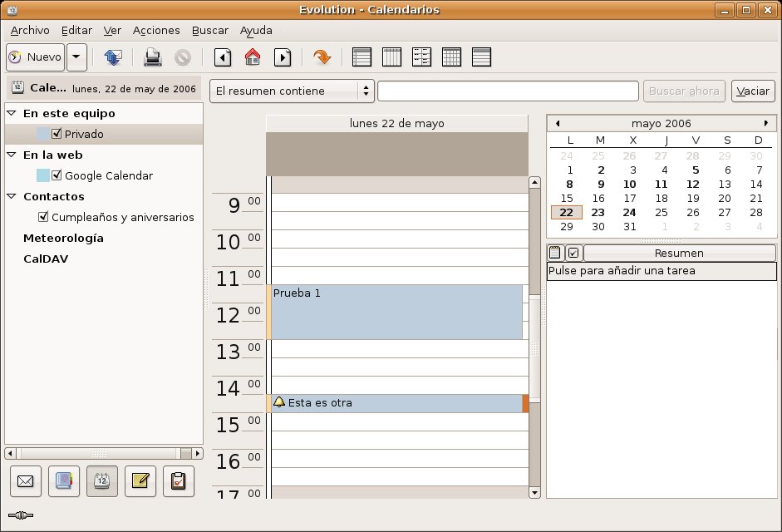This screenshot has width=782, height=532.
Task: Uncheck the Privado calendar checkbox
Action: tap(57, 134)
